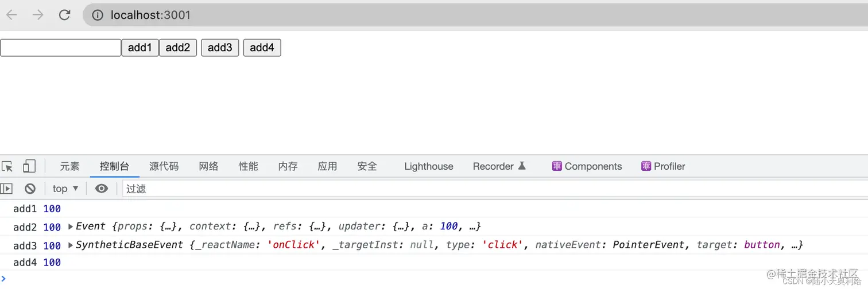Toggle the console sidebar icon

click(x=6, y=189)
